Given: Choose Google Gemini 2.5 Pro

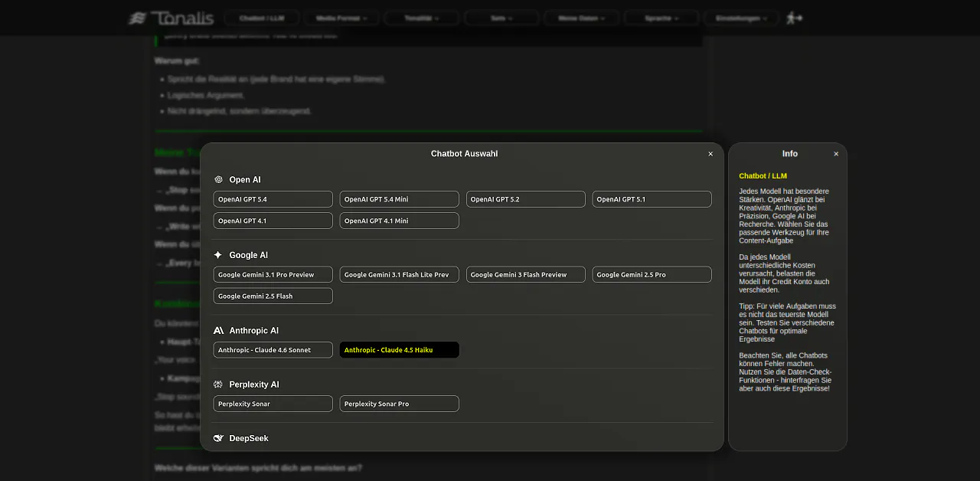Looking at the screenshot, I should pos(652,274).
